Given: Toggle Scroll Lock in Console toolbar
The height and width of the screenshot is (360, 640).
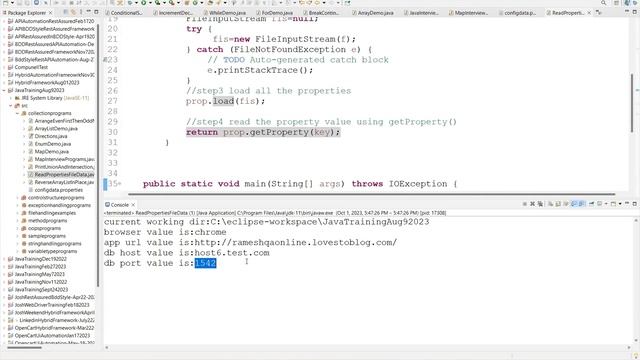Looking at the screenshot, I should [x=558, y=204].
